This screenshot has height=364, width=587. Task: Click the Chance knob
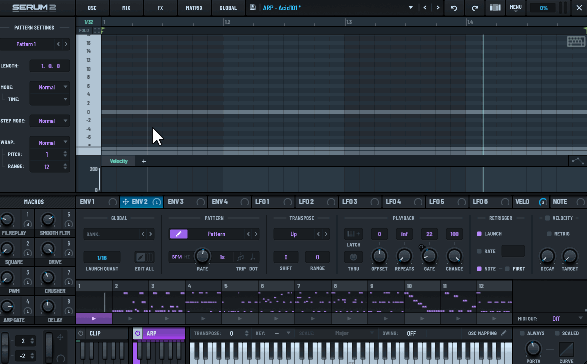click(454, 256)
